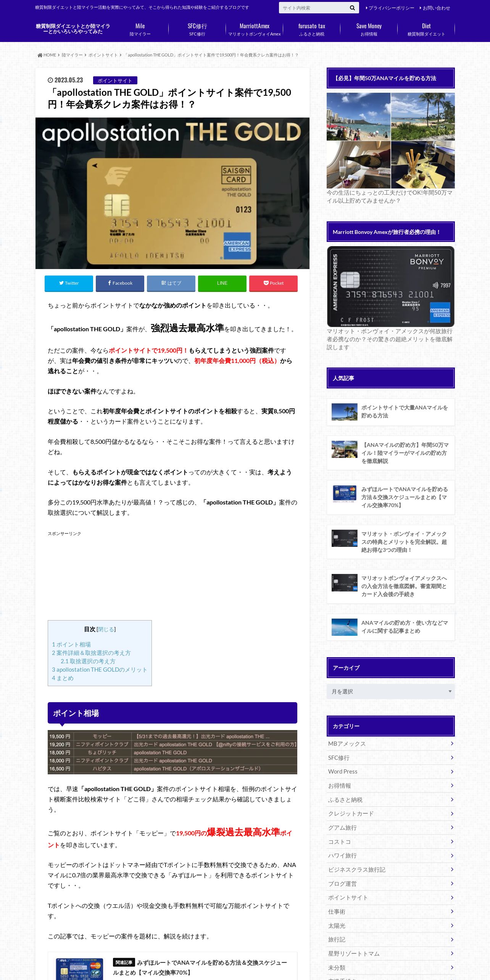Click the point rate comparison table image
The width and height of the screenshot is (490, 980).
172,752
